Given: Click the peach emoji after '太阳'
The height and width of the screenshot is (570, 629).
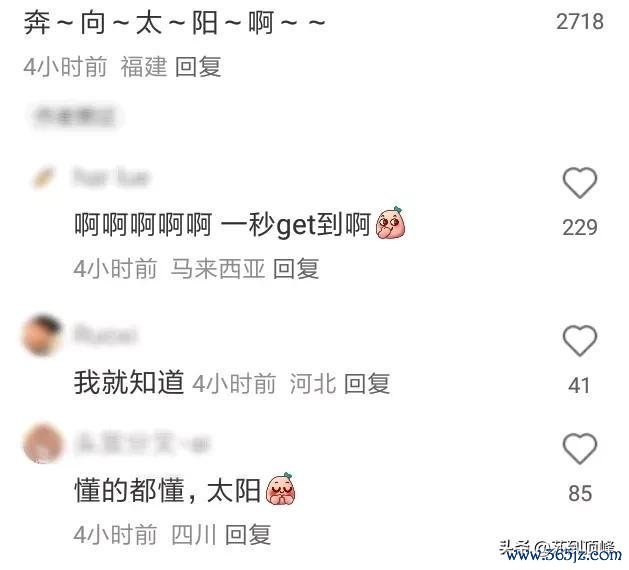Looking at the screenshot, I should point(281,489).
